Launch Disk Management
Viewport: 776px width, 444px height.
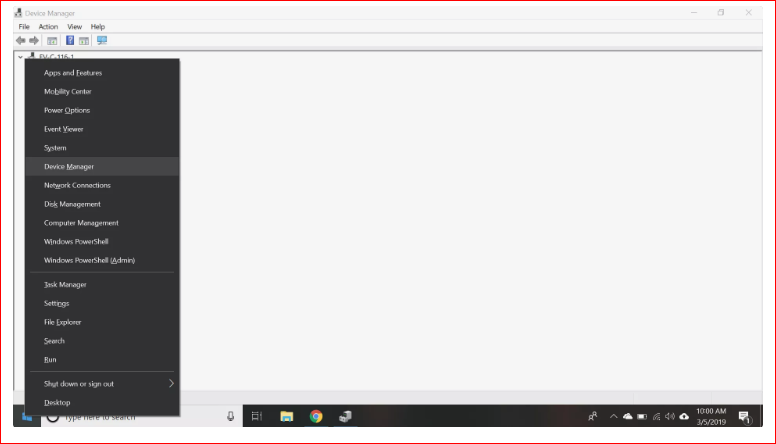coord(102,204)
